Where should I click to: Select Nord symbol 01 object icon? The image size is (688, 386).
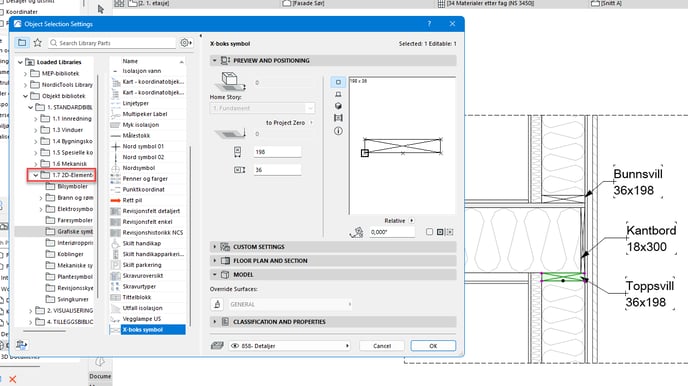pos(115,146)
